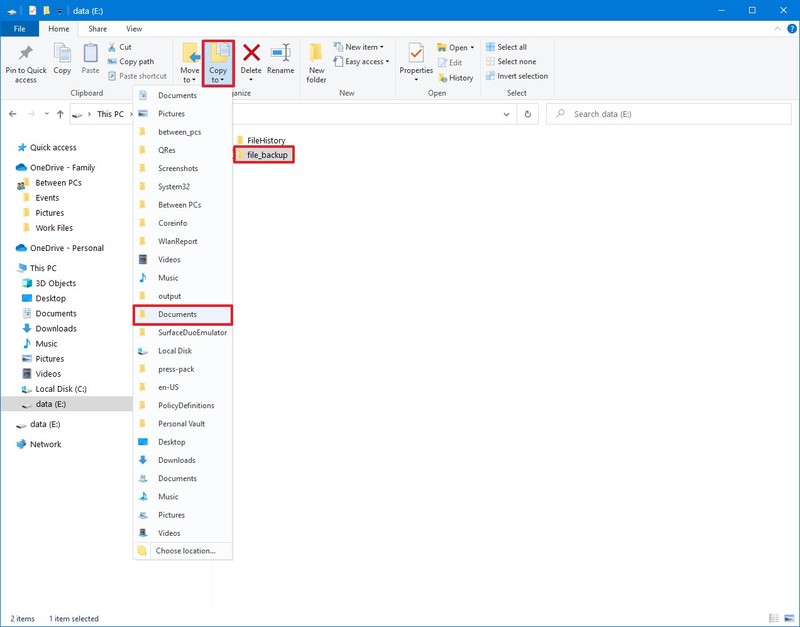Choose SurfaceDuoEmulator in Copy to list

click(x=192, y=333)
